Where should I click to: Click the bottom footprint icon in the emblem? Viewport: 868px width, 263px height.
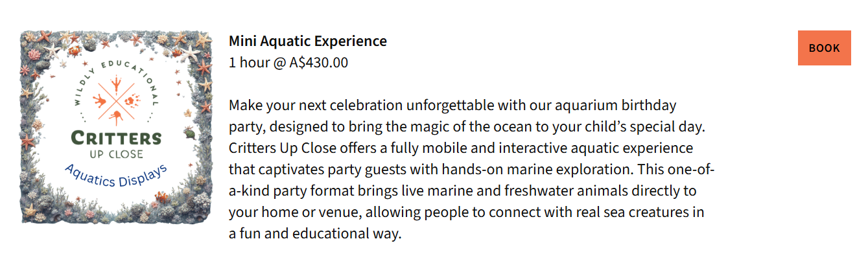point(117,117)
